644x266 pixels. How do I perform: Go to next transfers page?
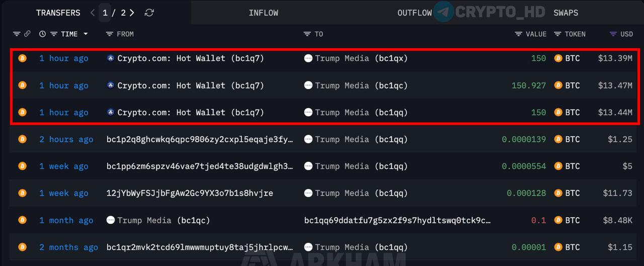[132, 13]
